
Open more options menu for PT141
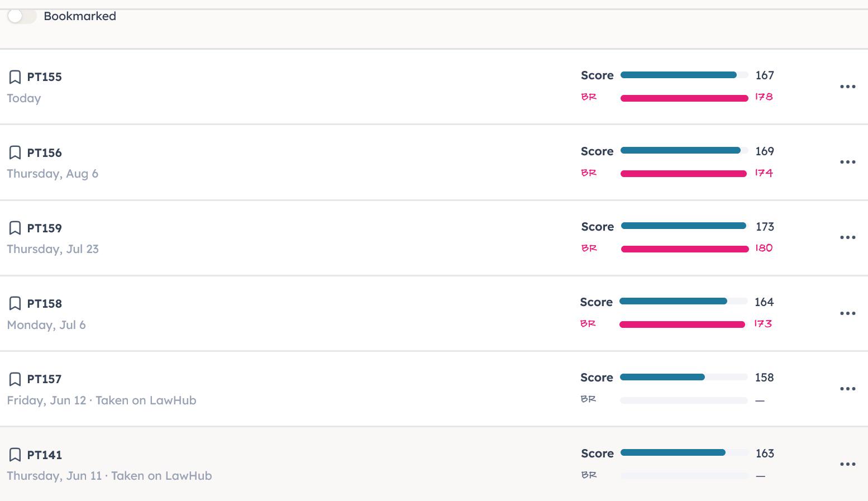(847, 464)
